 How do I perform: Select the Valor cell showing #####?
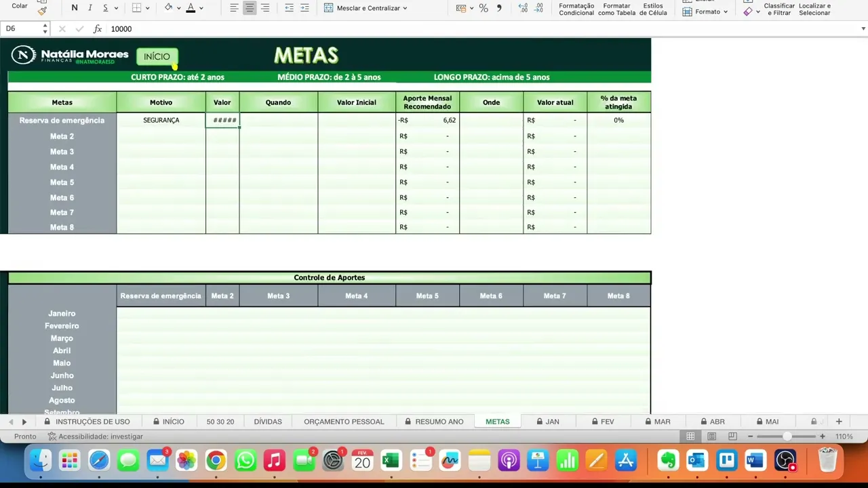point(222,120)
